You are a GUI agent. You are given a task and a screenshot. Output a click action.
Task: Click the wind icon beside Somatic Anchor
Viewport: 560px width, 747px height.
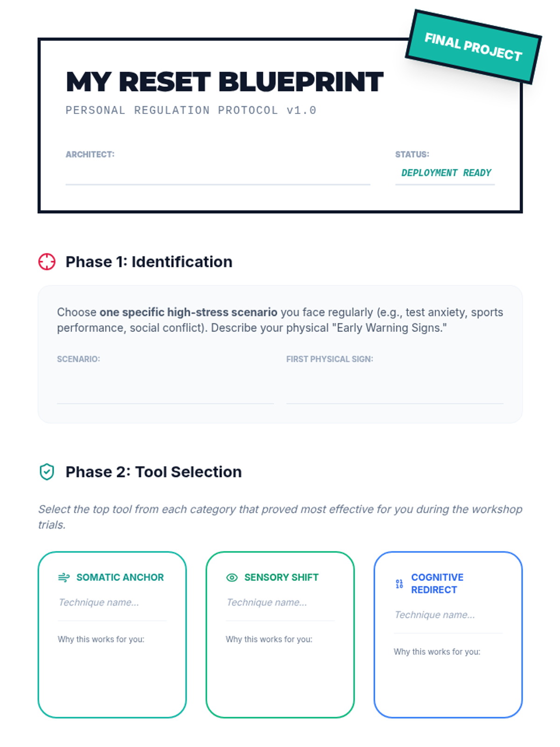click(x=64, y=578)
